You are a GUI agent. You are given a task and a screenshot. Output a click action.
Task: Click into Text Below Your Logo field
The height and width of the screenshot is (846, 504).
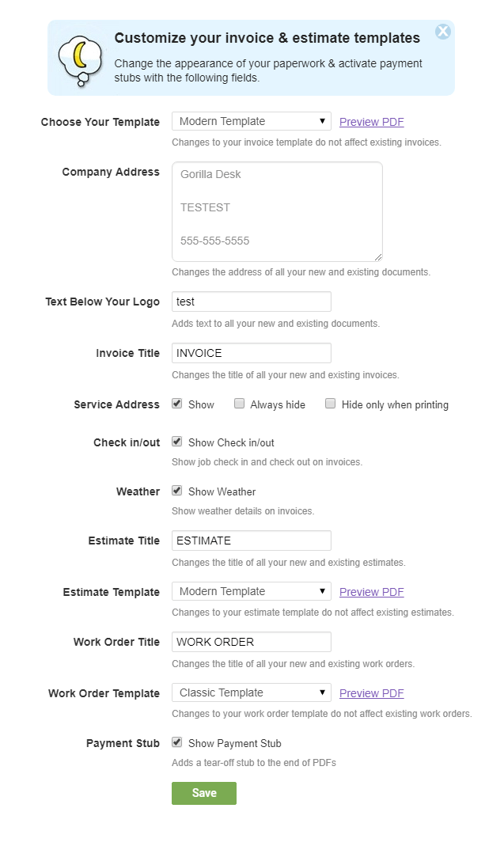click(252, 302)
